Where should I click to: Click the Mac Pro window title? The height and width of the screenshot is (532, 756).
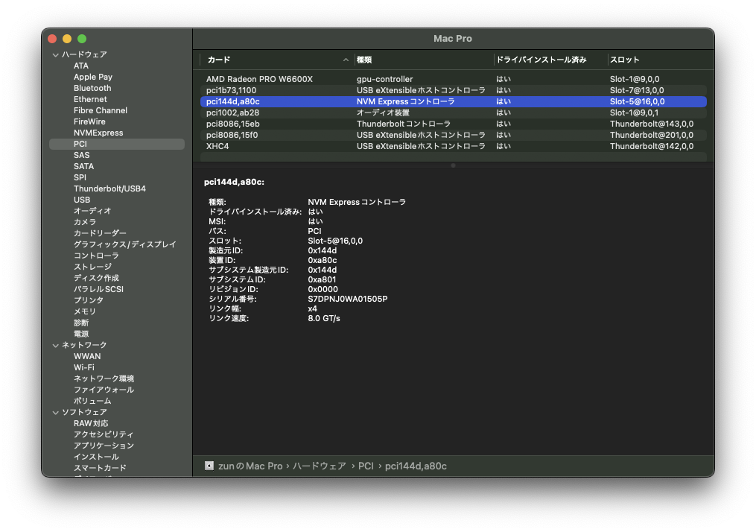tap(453, 39)
